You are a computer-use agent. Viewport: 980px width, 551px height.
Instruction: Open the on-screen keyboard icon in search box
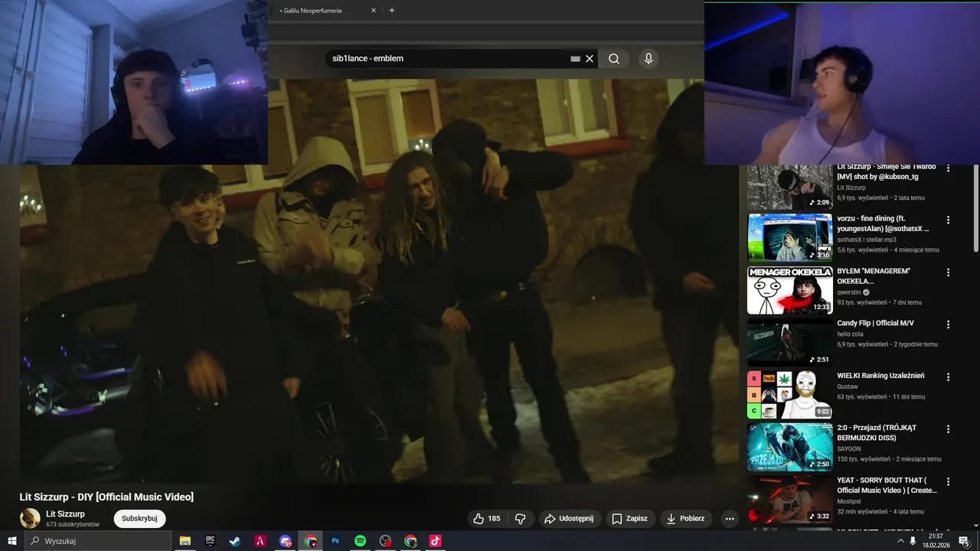(575, 59)
